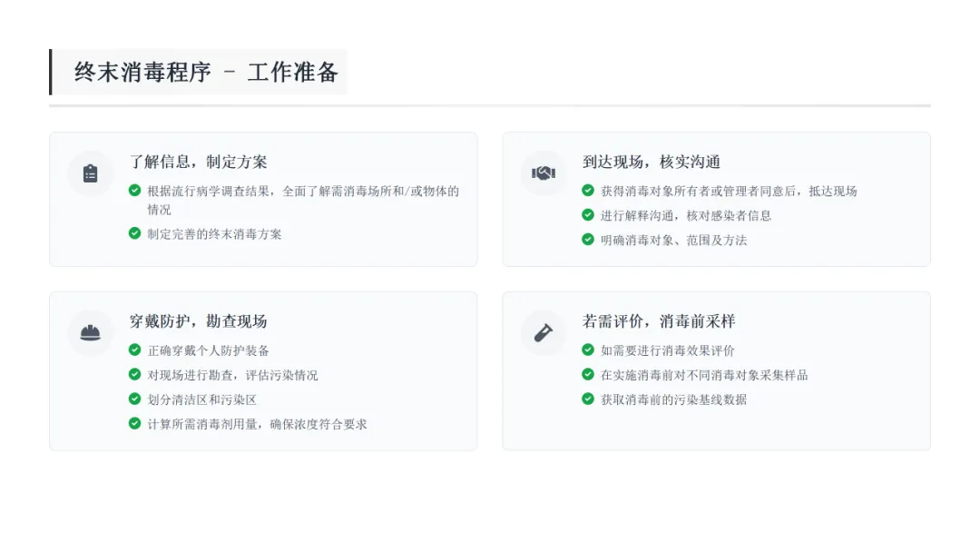The height and width of the screenshot is (552, 980).
Task: Click the green check next to 正确穿戴个人防护装备
Action: (x=135, y=350)
